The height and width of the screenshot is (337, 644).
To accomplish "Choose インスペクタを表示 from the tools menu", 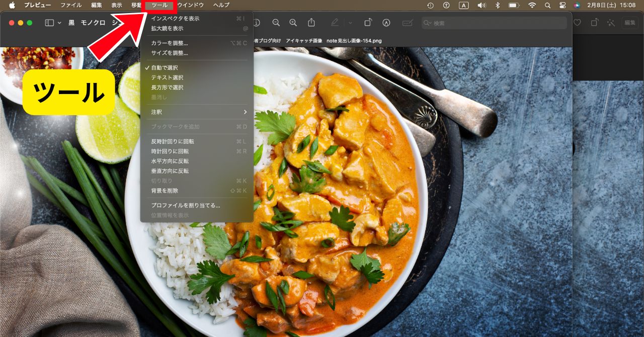I will click(197, 19).
